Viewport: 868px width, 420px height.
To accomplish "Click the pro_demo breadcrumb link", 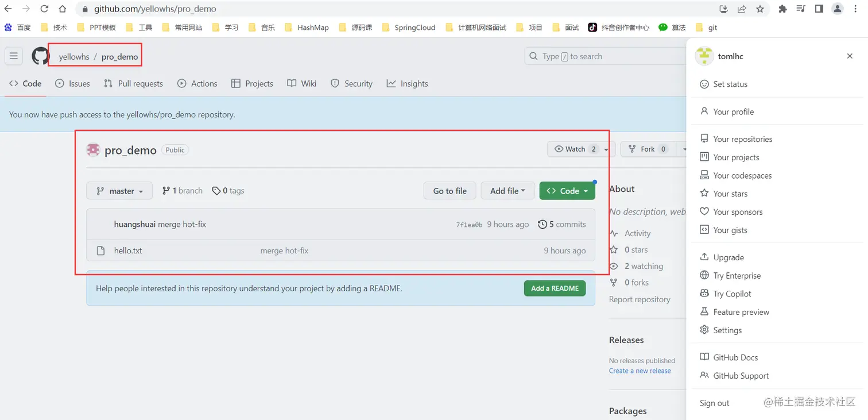I will tap(119, 56).
